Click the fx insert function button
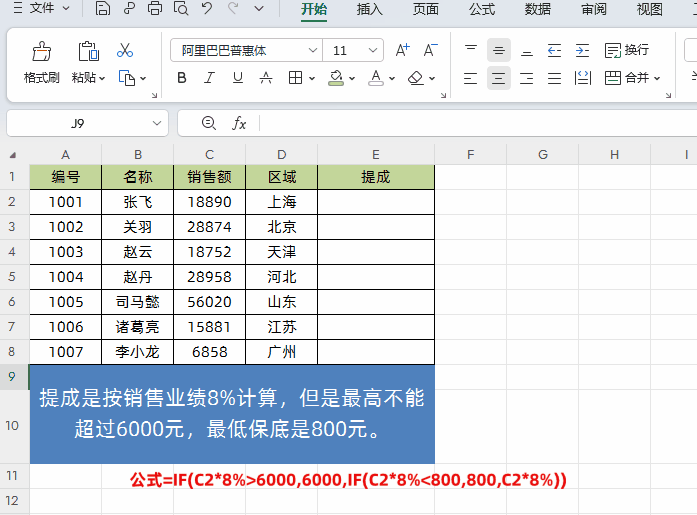Viewport: 697px width, 515px height. pos(239,123)
